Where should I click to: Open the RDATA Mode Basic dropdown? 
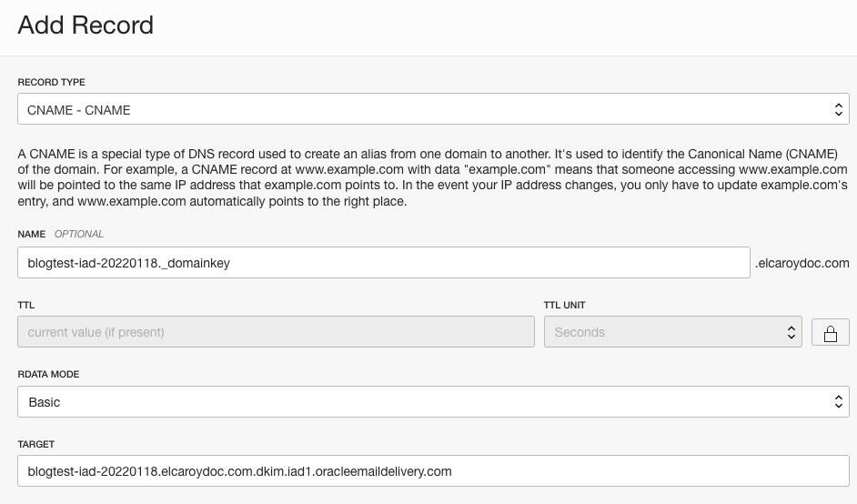click(433, 402)
